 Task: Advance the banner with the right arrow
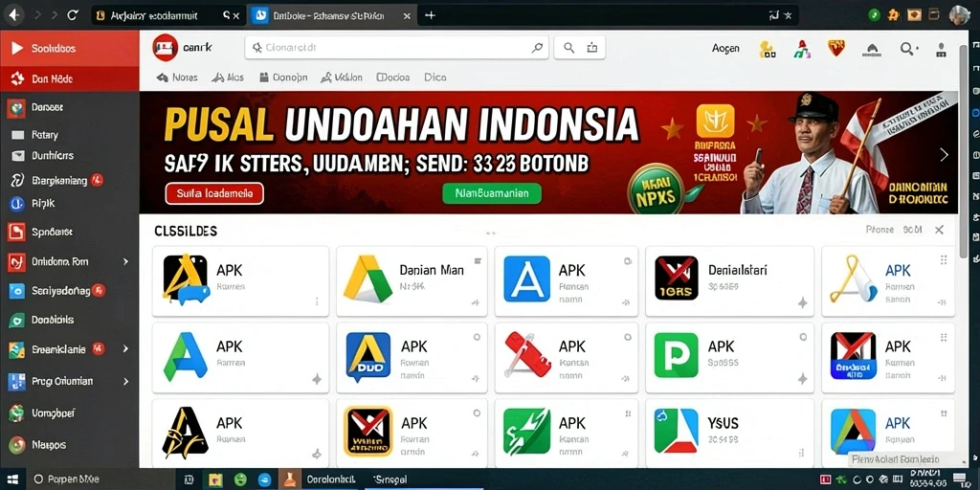pos(944,155)
